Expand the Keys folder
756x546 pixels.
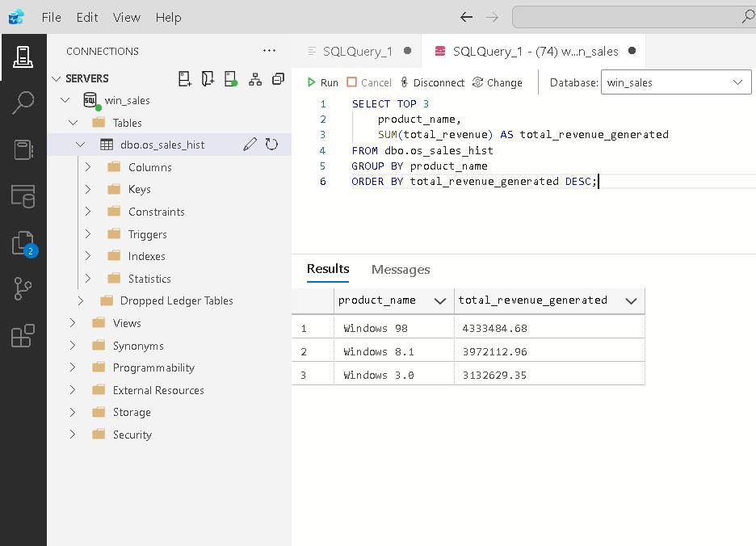tap(88, 189)
